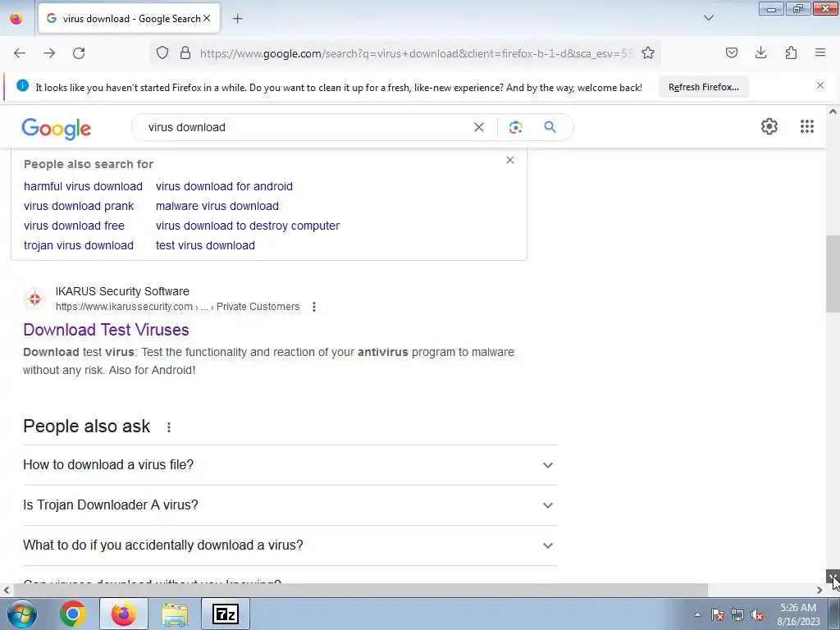The image size is (840, 630).
Task: Open virus download prank suggestion
Action: click(79, 206)
